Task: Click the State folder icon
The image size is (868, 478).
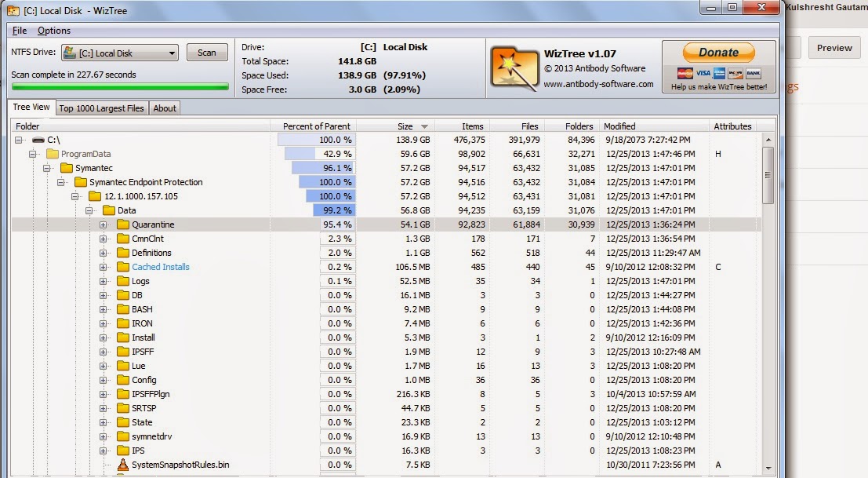Action: pos(123,422)
